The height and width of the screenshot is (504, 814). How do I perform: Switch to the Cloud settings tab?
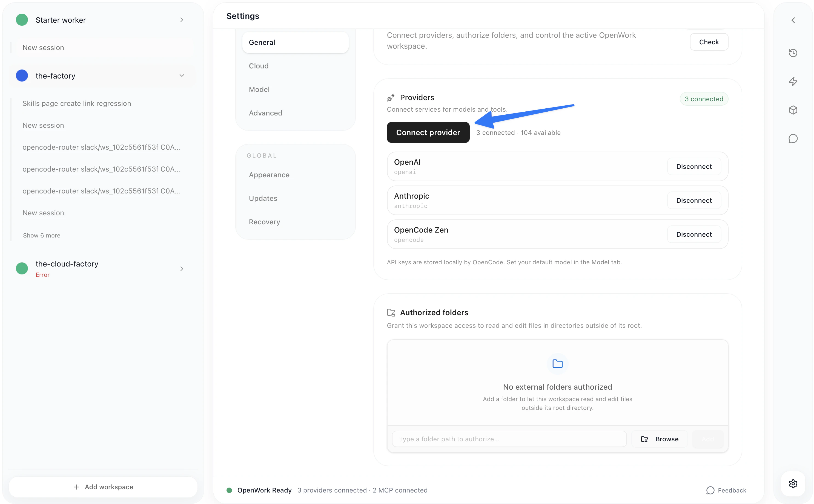pos(259,66)
